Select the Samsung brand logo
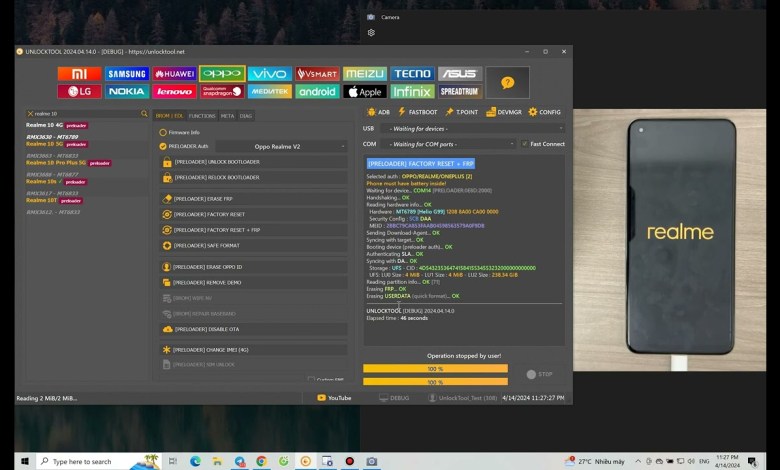This screenshot has height=470, width=780. (x=127, y=74)
